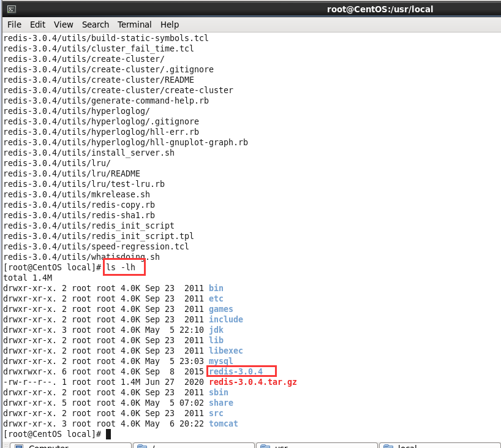Click the -rw-r--r--. permissions string
501x448 pixels.
30,382
